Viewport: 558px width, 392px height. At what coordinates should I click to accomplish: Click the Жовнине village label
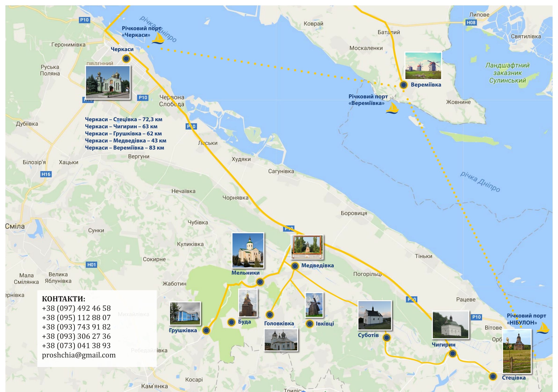click(x=458, y=102)
